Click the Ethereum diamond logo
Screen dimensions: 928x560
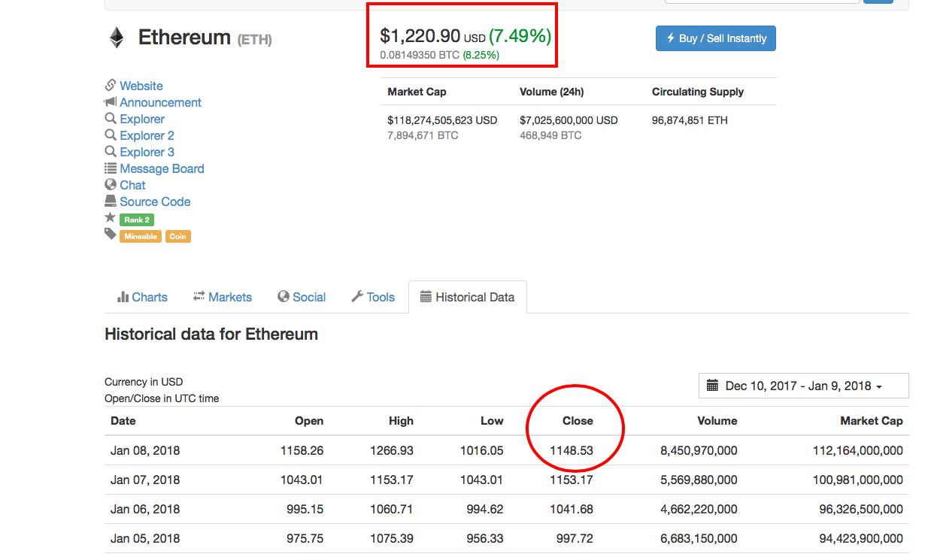click(117, 38)
